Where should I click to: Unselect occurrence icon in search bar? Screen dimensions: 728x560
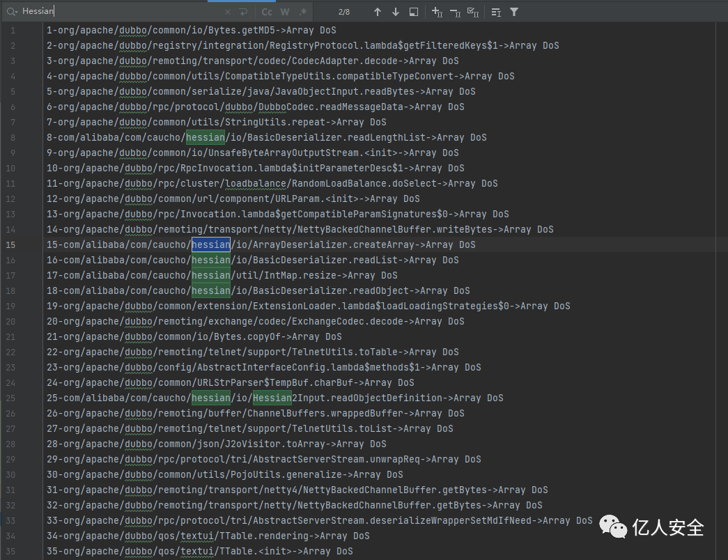tap(455, 13)
